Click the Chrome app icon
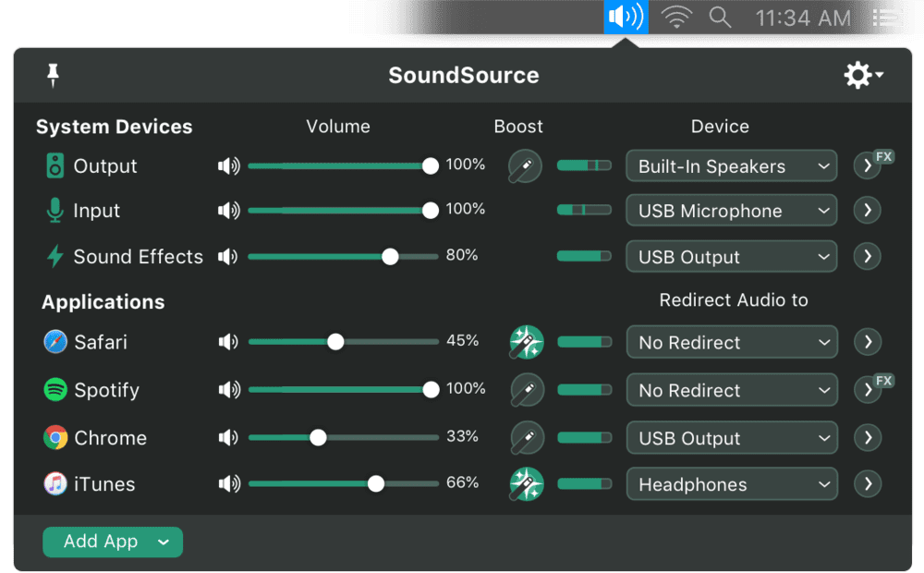Screen dimensions: 924x573 [x=55, y=437]
